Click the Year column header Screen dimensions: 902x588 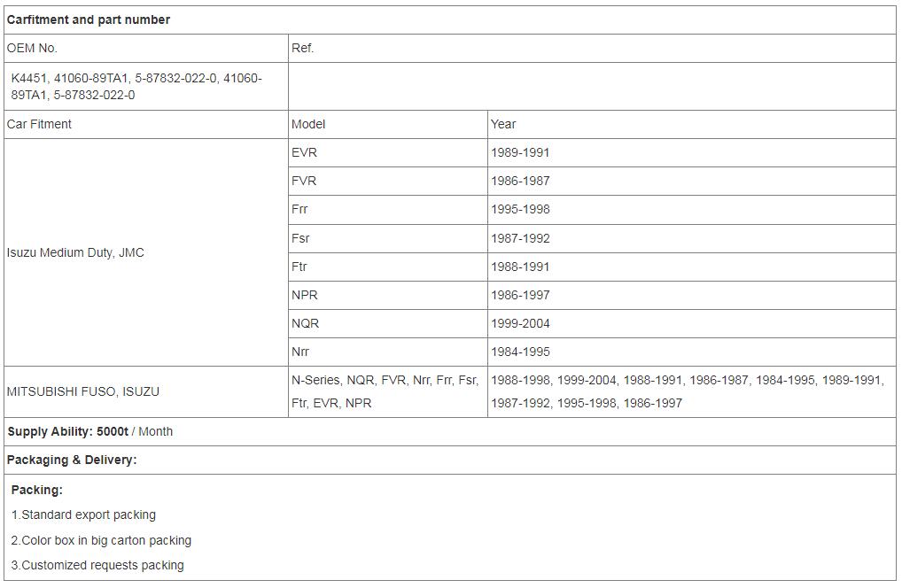pos(691,124)
